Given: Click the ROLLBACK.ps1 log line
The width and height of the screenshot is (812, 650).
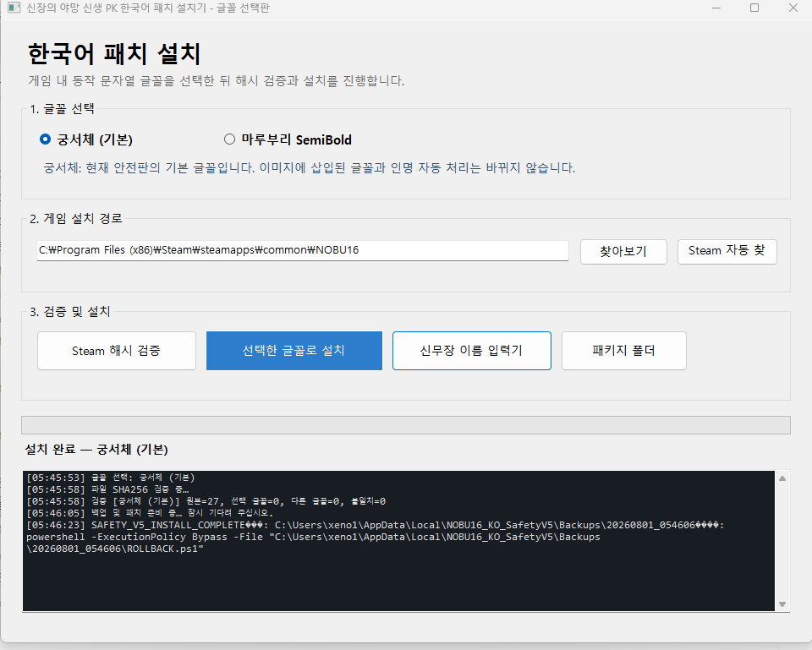Looking at the screenshot, I should 115,549.
